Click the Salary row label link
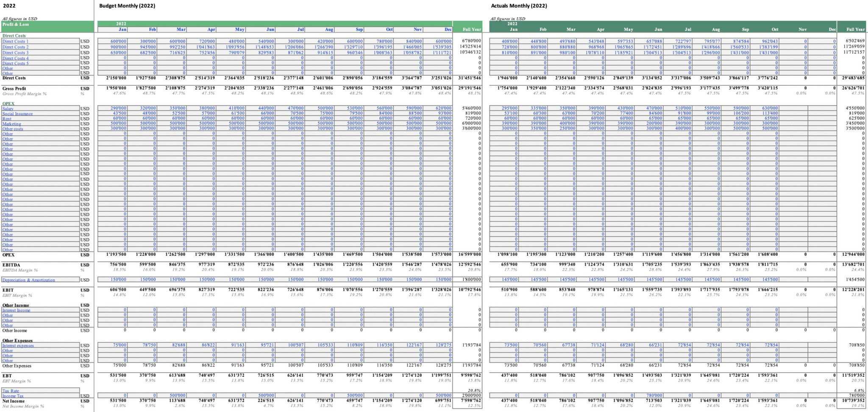 [8, 109]
